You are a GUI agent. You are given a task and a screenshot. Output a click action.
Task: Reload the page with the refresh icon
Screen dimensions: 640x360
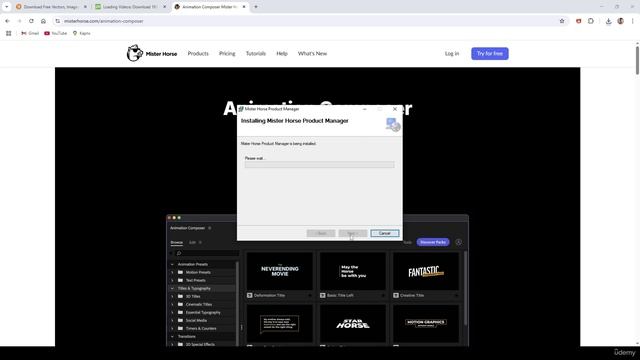pos(31,21)
